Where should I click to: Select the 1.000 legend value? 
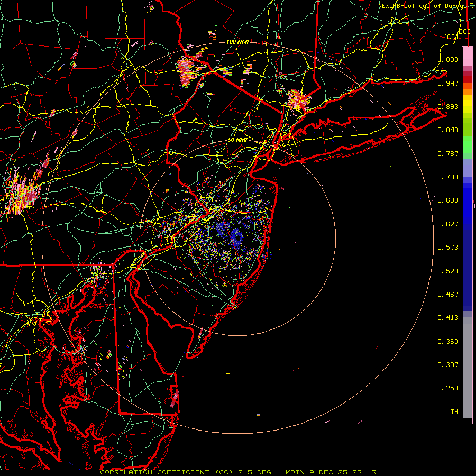click(x=448, y=59)
